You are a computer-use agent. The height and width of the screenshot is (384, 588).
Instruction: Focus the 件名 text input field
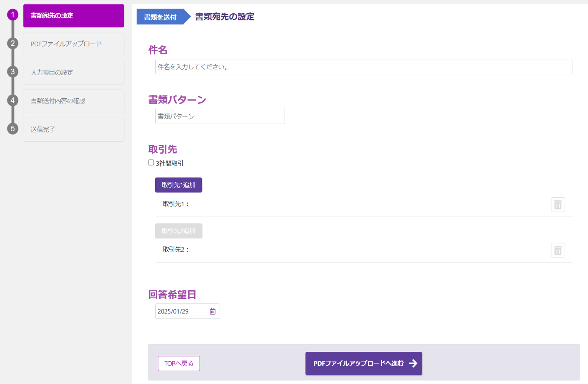[363, 67]
